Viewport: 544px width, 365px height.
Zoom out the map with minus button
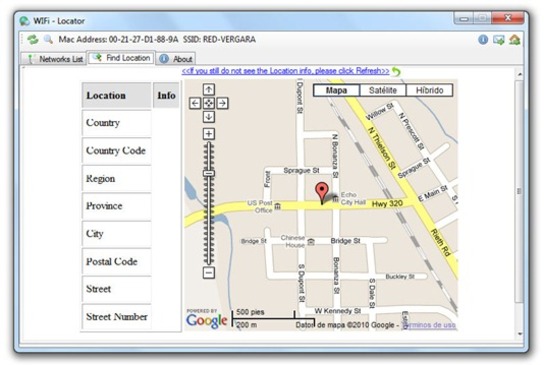pos(209,273)
